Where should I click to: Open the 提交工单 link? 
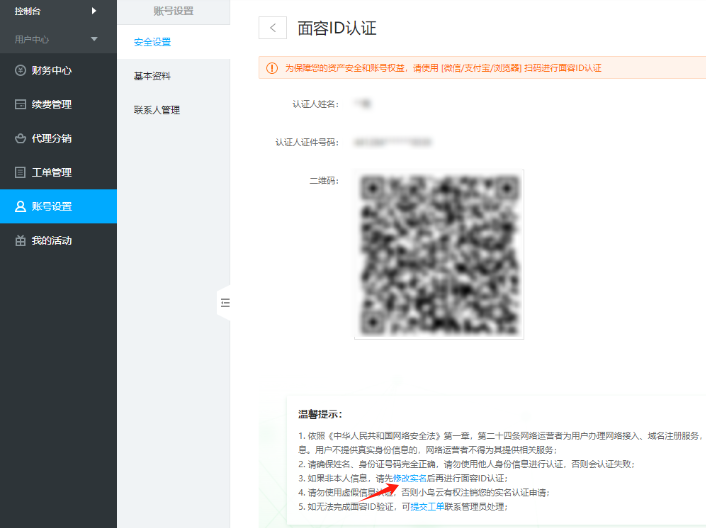click(427, 507)
